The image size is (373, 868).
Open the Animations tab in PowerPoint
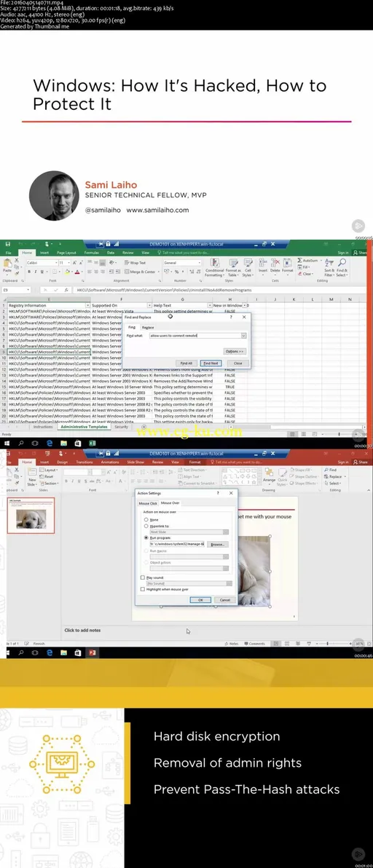(x=109, y=462)
